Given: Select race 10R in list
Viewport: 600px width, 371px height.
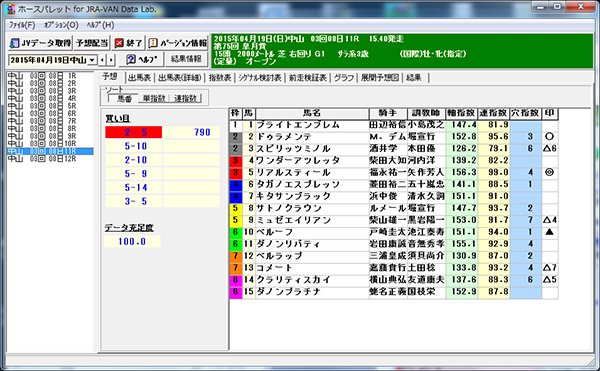Looking at the screenshot, I should pos(50,144).
